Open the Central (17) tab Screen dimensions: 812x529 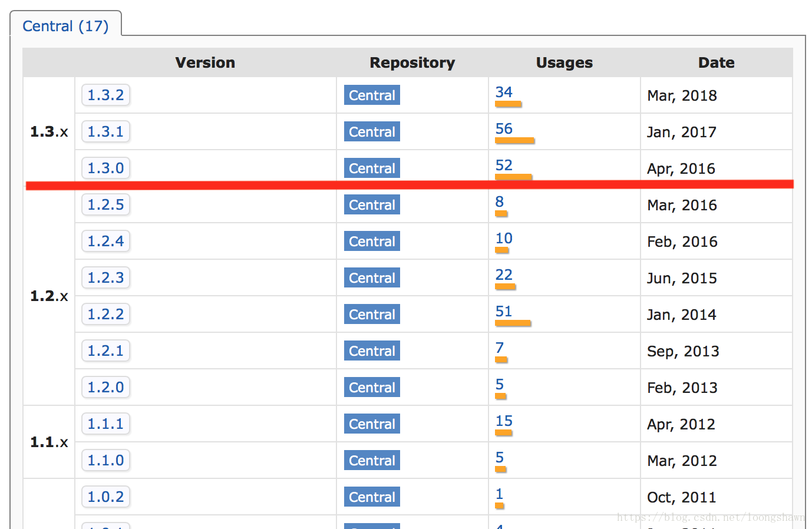tap(65, 26)
